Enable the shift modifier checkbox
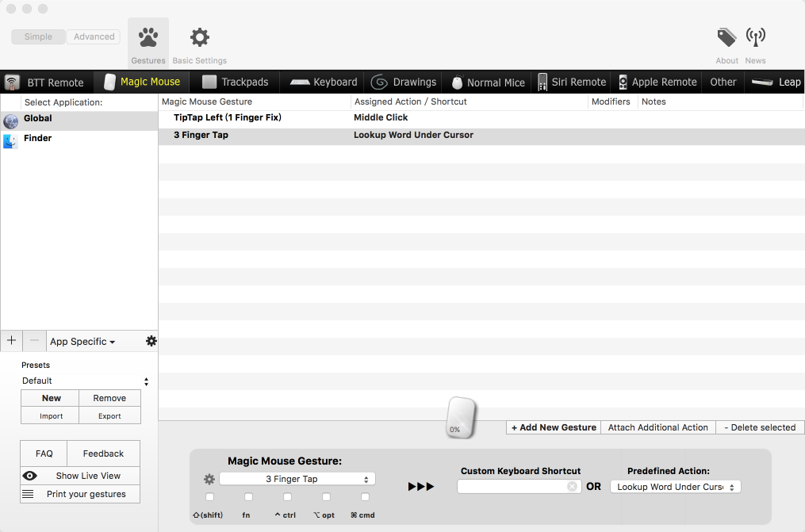The width and height of the screenshot is (805, 532). (x=209, y=497)
